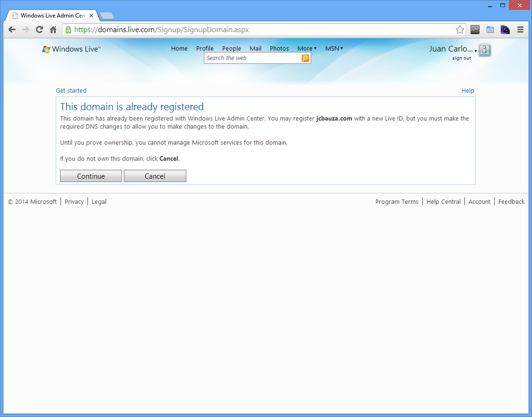Select the Windows Live Admin Center tab

52,16
